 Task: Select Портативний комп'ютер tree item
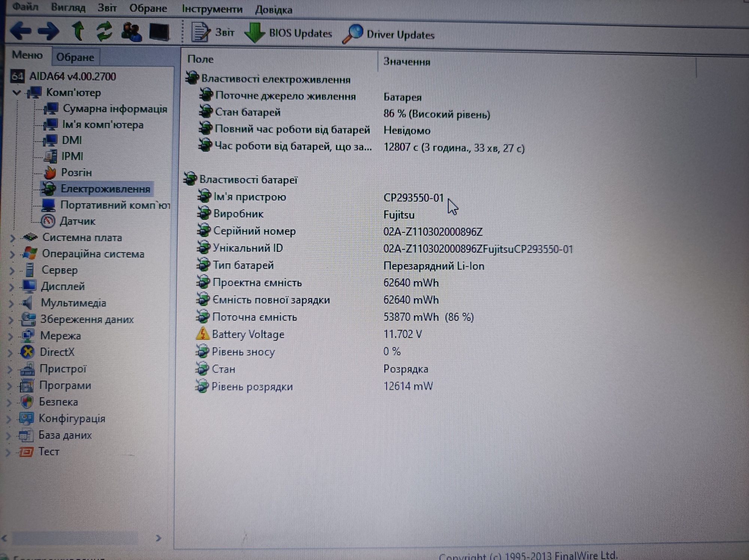pyautogui.click(x=115, y=205)
